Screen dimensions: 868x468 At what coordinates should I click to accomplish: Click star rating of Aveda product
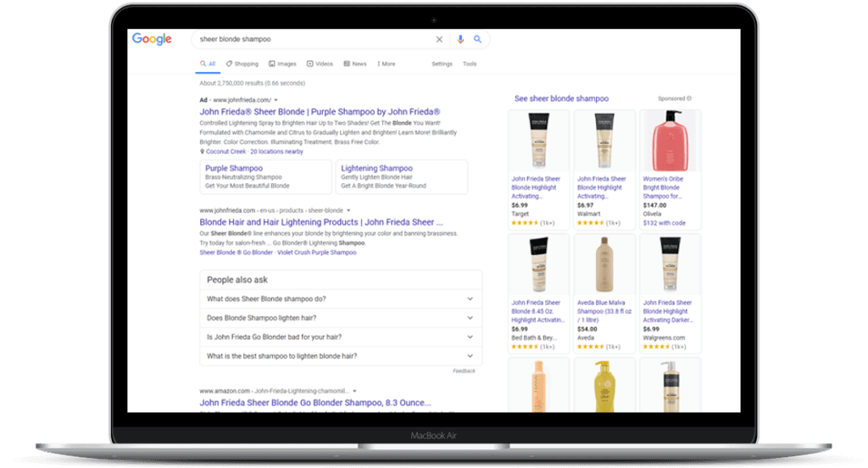[x=590, y=347]
